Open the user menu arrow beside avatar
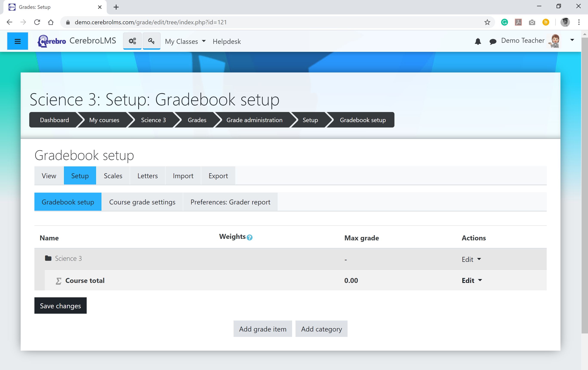Screen dimensions: 588x370 tap(572, 40)
